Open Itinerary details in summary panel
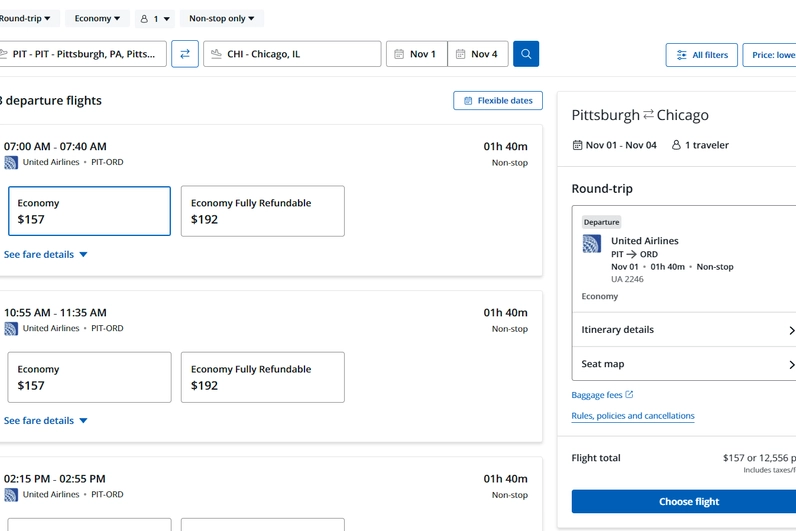Image resolution: width=796 pixels, height=531 pixels. 684,329
